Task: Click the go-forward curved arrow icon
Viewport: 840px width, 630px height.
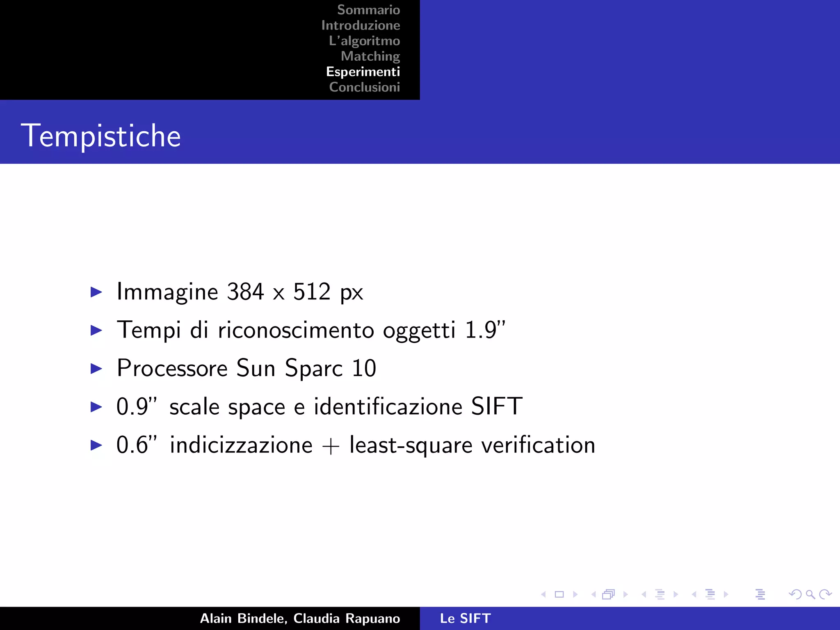Action: pyautogui.click(x=825, y=594)
